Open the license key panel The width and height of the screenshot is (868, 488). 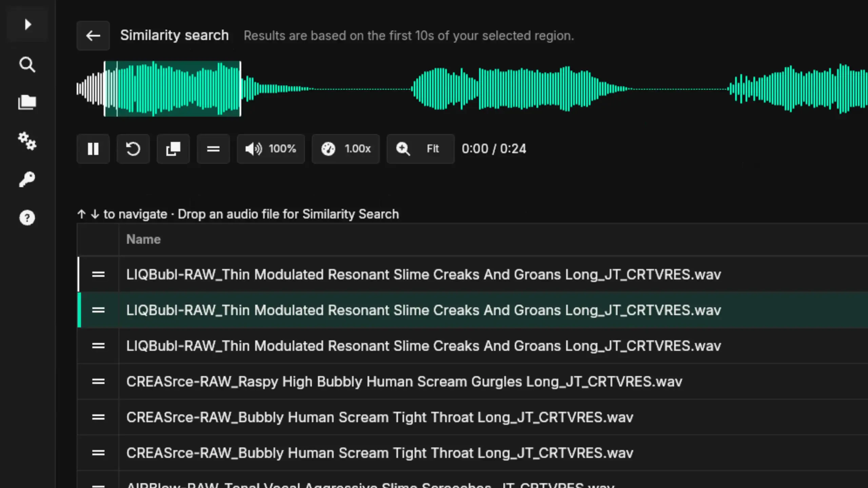coord(27,179)
